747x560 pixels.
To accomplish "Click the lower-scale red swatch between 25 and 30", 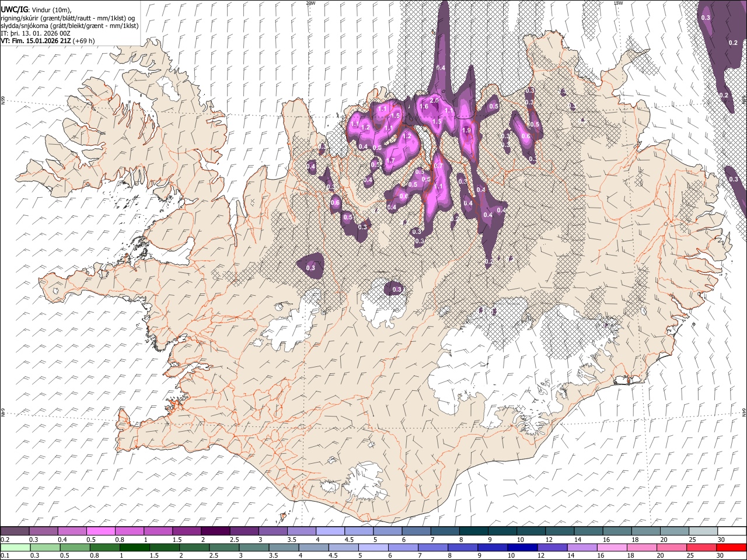I will point(701,547).
